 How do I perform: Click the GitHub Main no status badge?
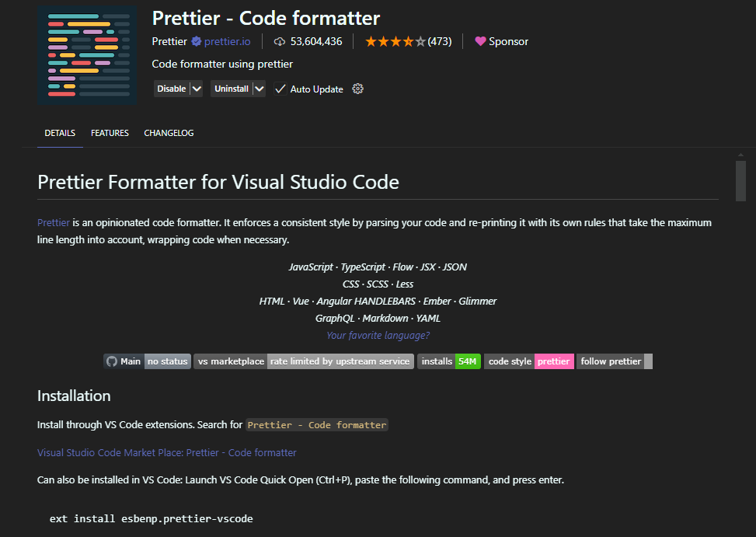tap(148, 361)
